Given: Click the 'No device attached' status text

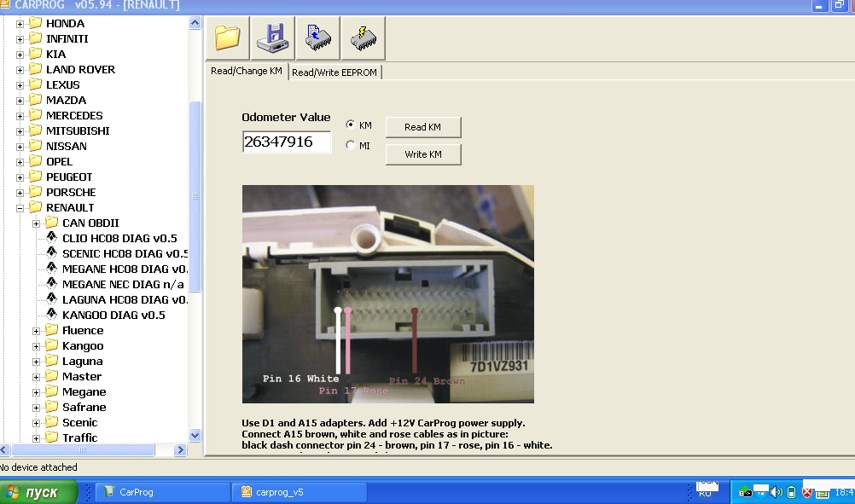Looking at the screenshot, I should click(x=38, y=467).
